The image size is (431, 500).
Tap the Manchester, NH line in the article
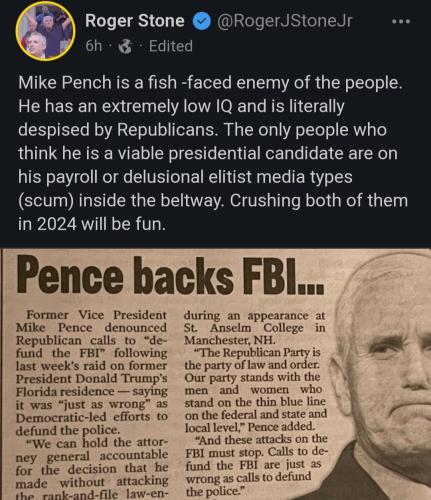click(x=230, y=340)
